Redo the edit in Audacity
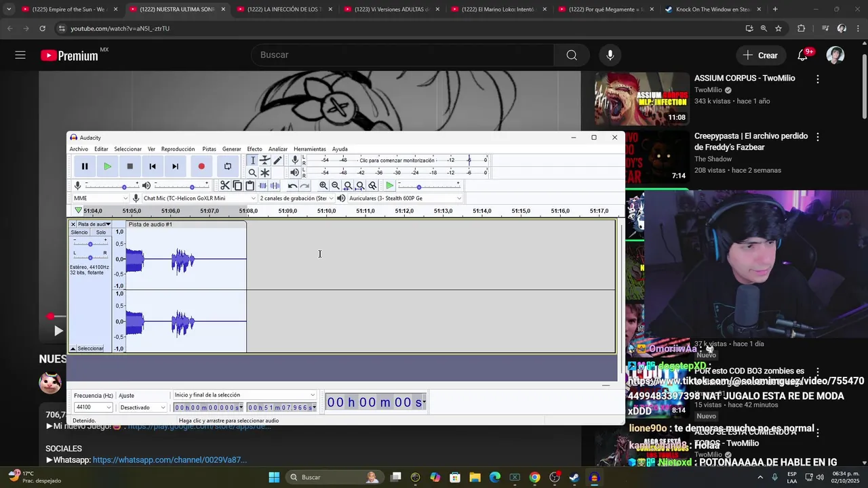868x488 pixels. pyautogui.click(x=304, y=186)
